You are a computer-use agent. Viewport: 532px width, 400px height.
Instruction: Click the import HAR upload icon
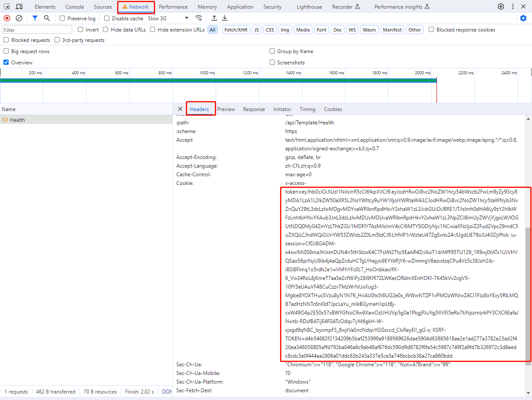[214, 18]
